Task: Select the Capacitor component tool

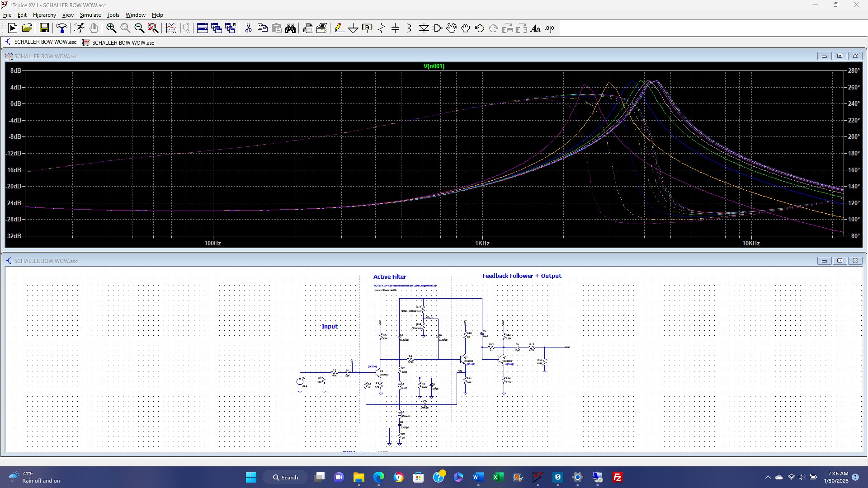Action: click(x=395, y=28)
